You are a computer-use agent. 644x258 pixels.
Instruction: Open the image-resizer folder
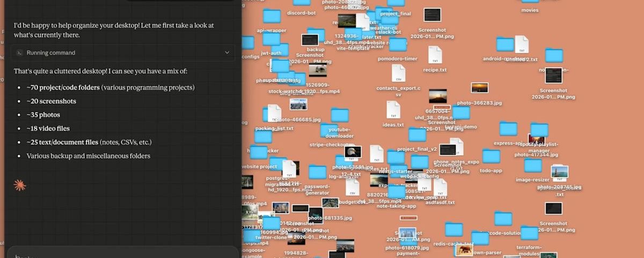coord(533,166)
